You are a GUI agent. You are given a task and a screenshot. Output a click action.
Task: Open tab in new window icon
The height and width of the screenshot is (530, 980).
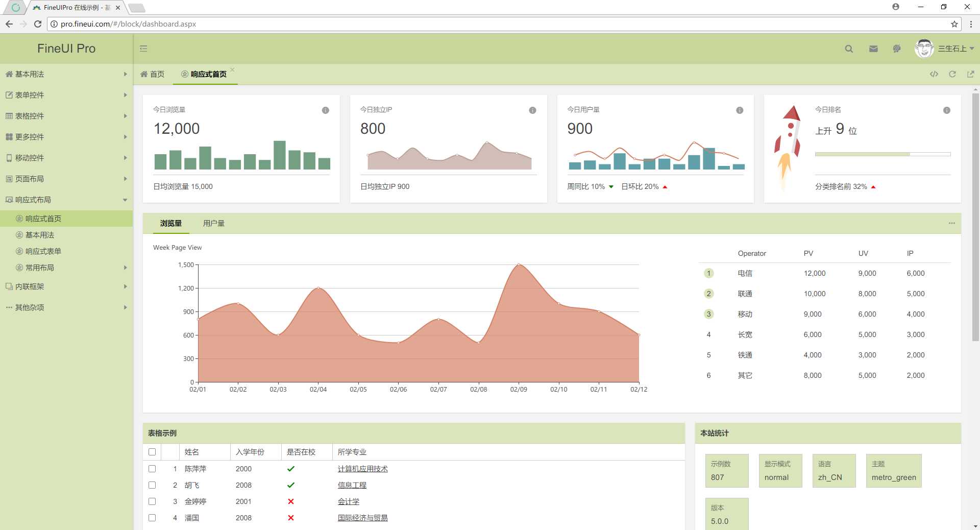pos(970,74)
